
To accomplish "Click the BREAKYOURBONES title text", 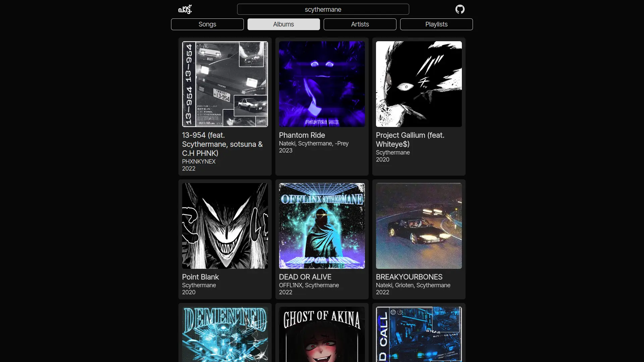I will [x=409, y=277].
